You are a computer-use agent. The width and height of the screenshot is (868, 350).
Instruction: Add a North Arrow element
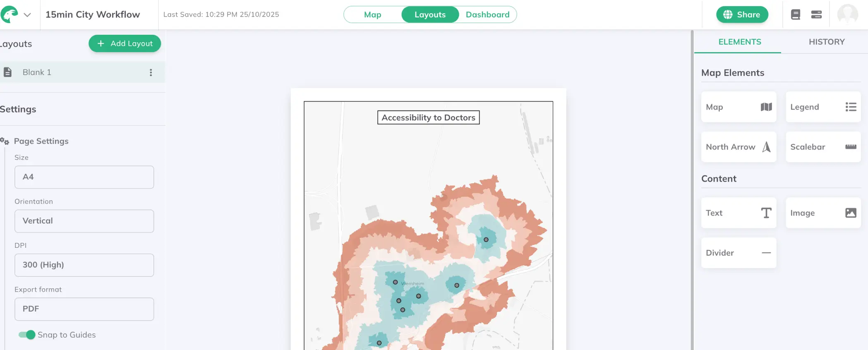(739, 147)
